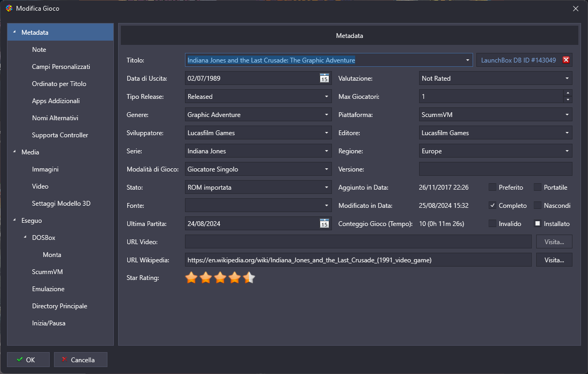Toggle the Invalido checkbox
Image resolution: width=588 pixels, height=374 pixels.
click(492, 223)
